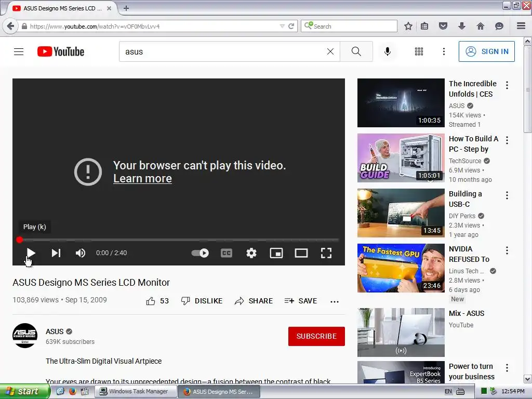Go to YouTube home via logo

point(61,51)
